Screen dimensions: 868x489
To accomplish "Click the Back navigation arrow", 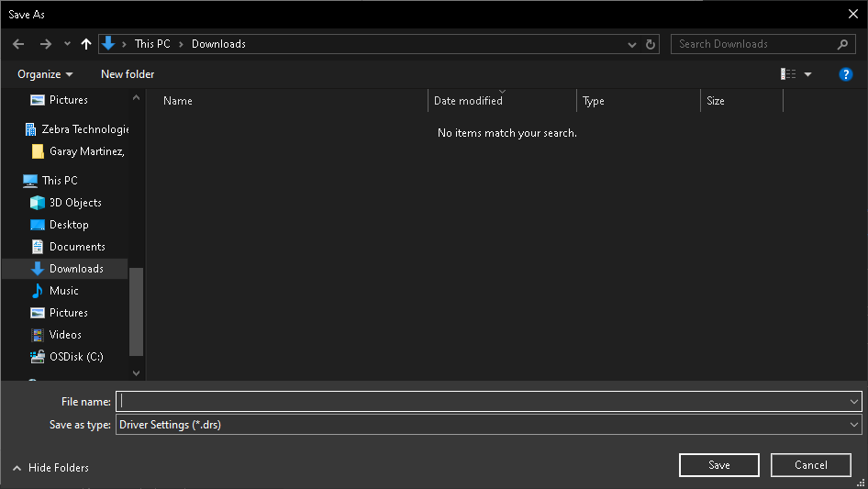I will (x=18, y=44).
